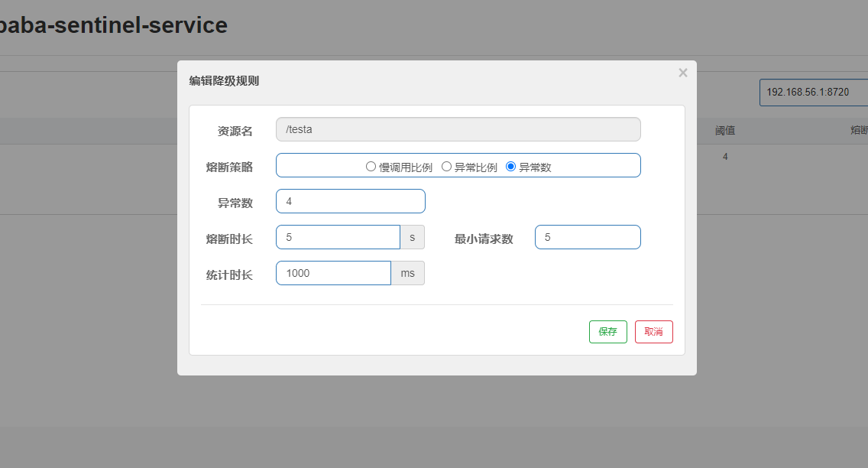This screenshot has height=468, width=868.
Task: Click the 保存 button to save the rule
Action: click(x=607, y=331)
